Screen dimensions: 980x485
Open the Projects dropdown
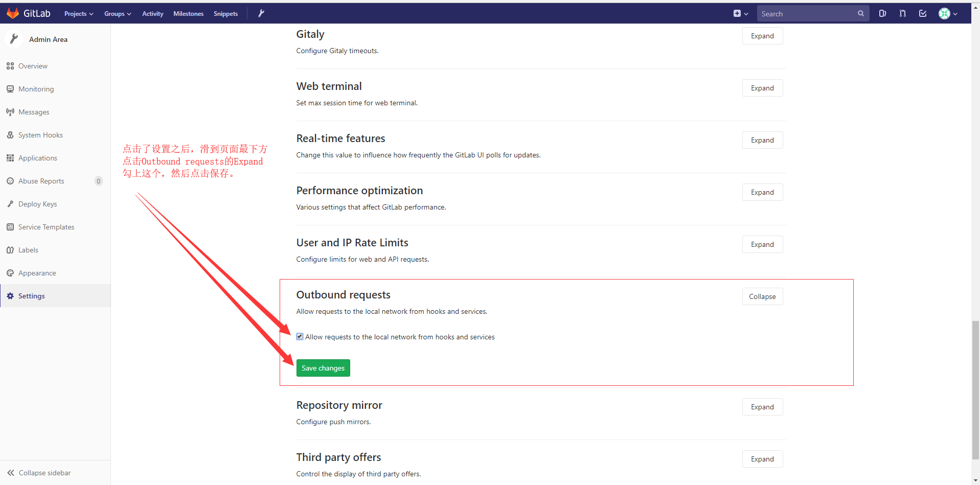(x=79, y=14)
